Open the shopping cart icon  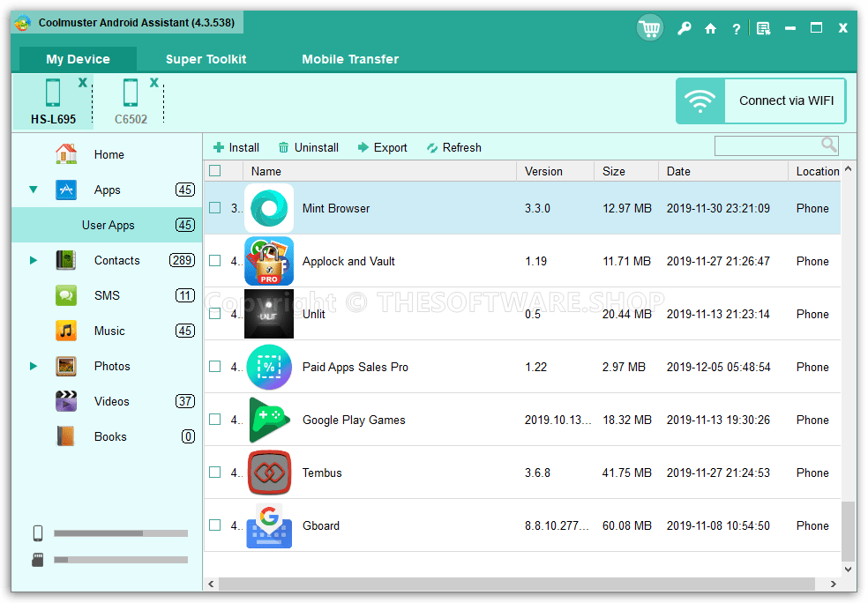pyautogui.click(x=650, y=27)
